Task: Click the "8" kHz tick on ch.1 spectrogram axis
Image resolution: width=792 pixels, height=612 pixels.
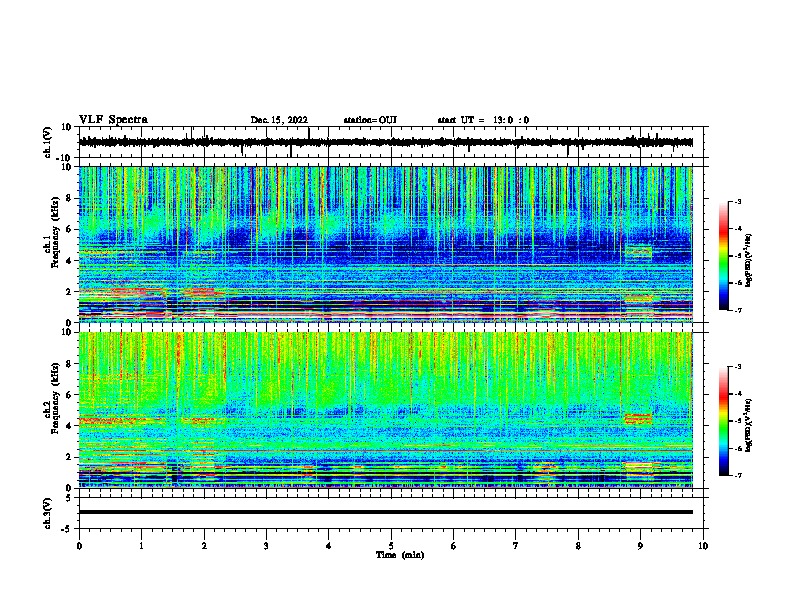Action: pos(69,198)
